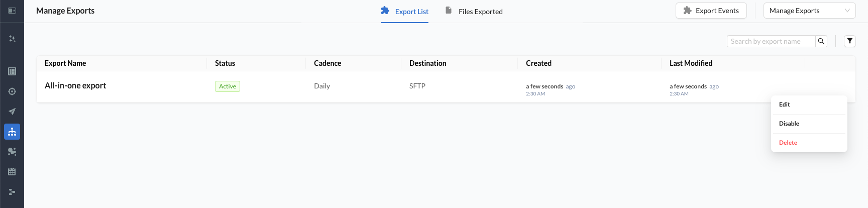This screenshot has height=208, width=868.
Task: Open the Manage Exports dropdown
Action: tap(809, 11)
